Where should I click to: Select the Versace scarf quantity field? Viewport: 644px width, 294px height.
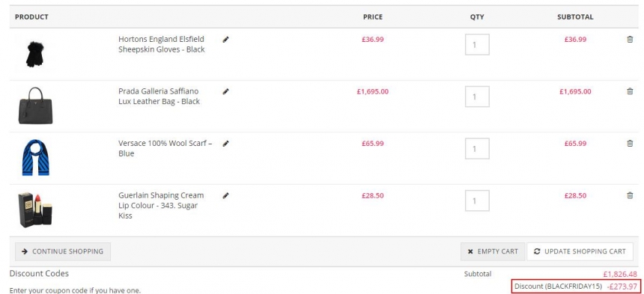[477, 148]
